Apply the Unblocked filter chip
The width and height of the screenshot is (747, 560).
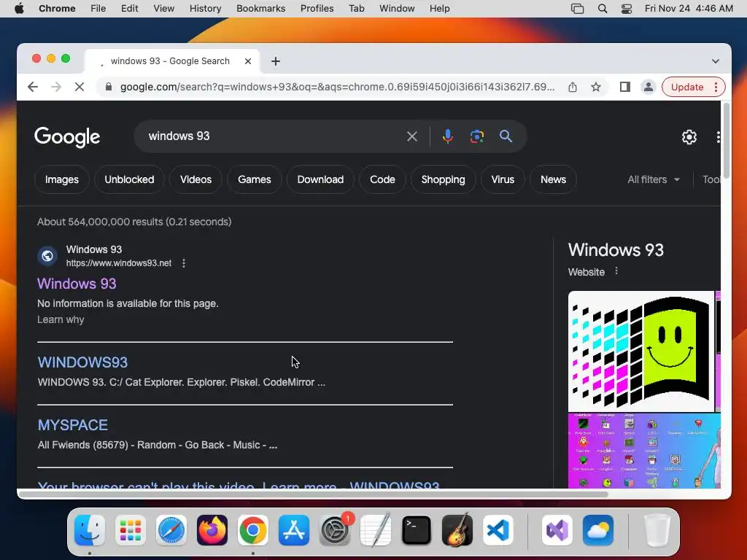[x=130, y=179]
